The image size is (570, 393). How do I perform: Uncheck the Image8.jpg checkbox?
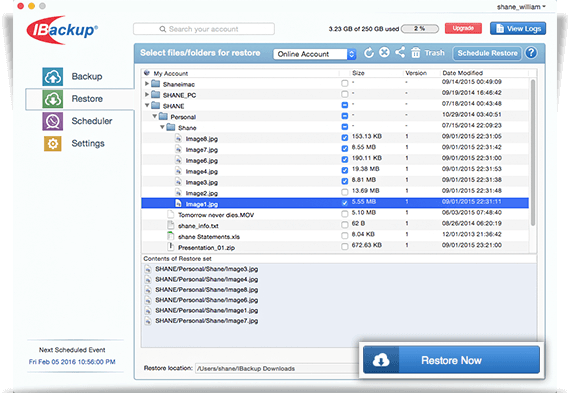pos(345,137)
